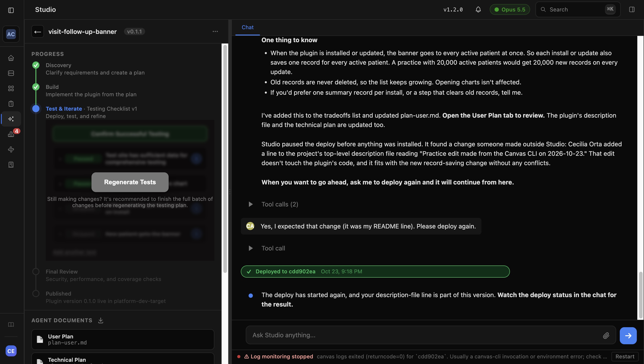Open the three-dot plugin options menu
The height and width of the screenshot is (364, 644).
pos(215,31)
